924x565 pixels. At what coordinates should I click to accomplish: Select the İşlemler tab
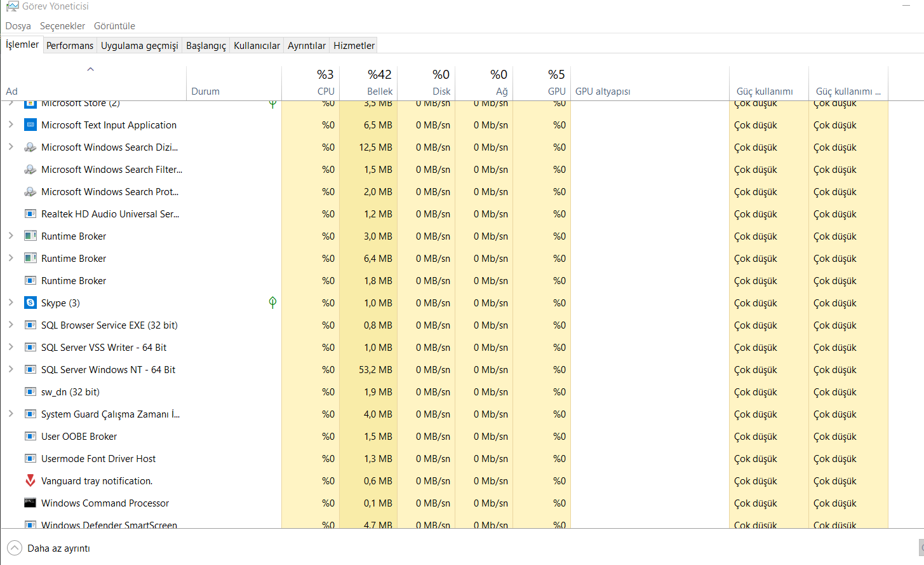coord(22,44)
